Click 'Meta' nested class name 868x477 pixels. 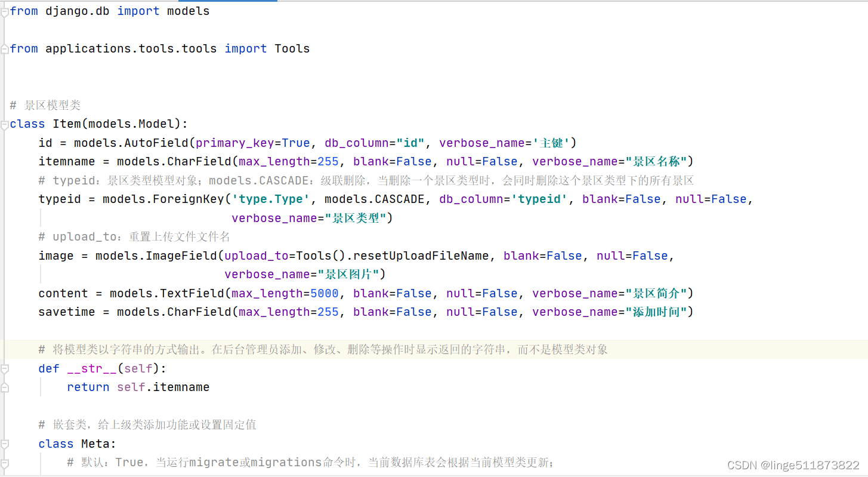95,444
